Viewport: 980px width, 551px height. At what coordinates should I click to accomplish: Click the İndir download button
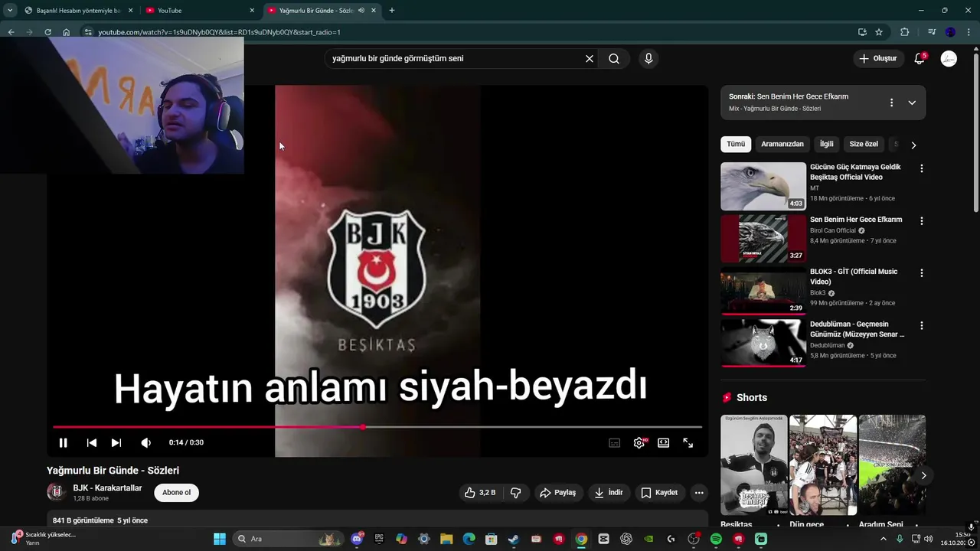pos(609,493)
